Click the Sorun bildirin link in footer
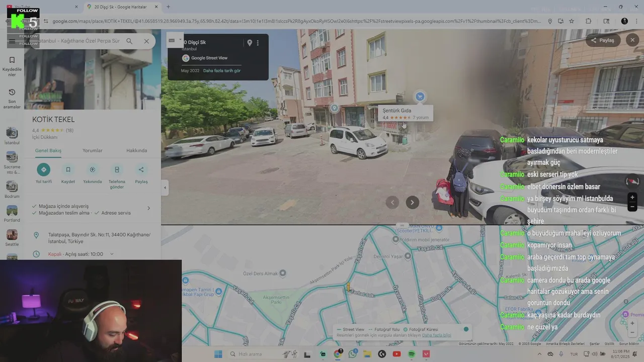 [629, 344]
